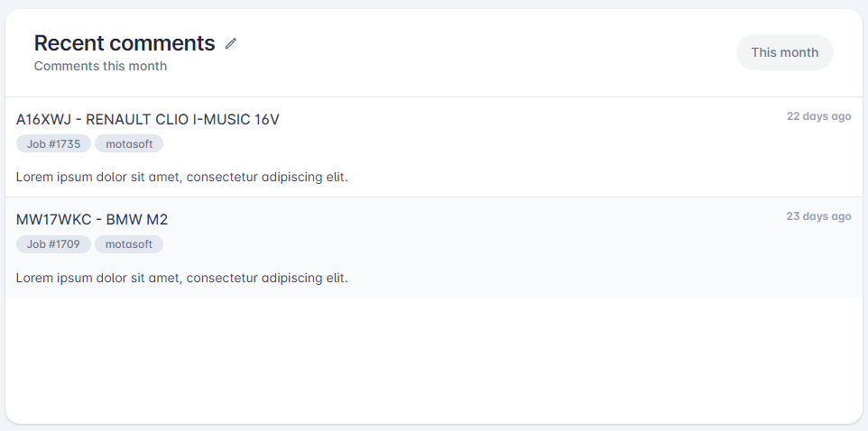Select the Lorem ipsum comment text for Job #1709
Screen dimensions: 868x431
[181, 277]
